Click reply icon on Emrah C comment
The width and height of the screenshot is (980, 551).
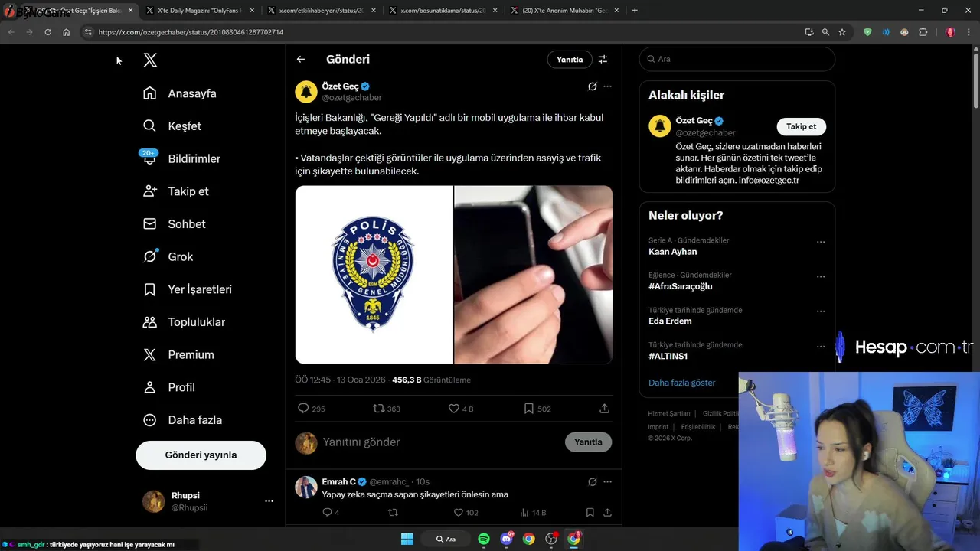pyautogui.click(x=328, y=513)
